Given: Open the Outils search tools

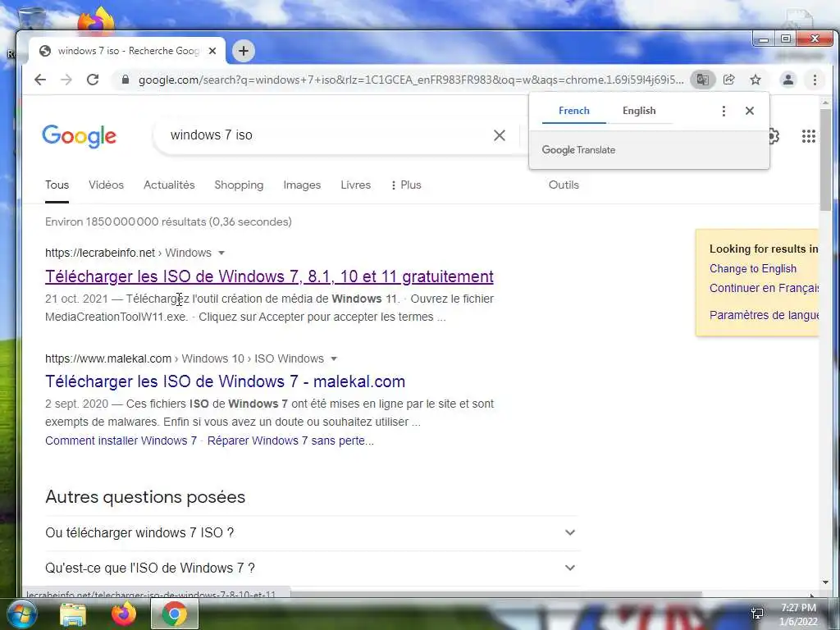Looking at the screenshot, I should click(x=564, y=185).
